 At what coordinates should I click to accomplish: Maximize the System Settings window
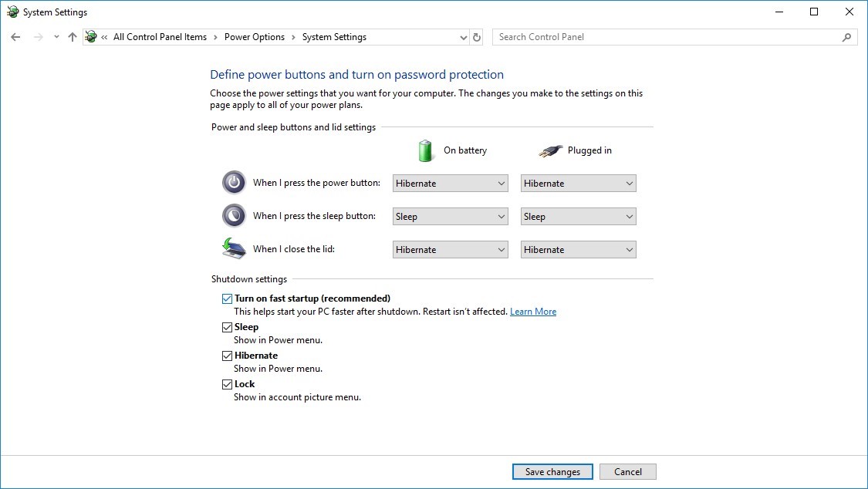(814, 12)
